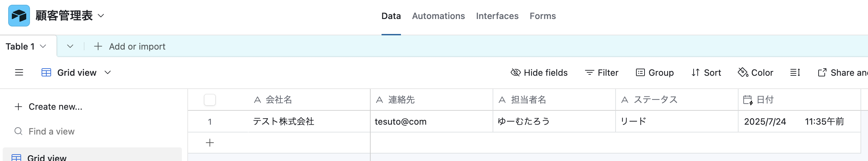
Task: Click the Find a view search field
Action: pyautogui.click(x=51, y=131)
